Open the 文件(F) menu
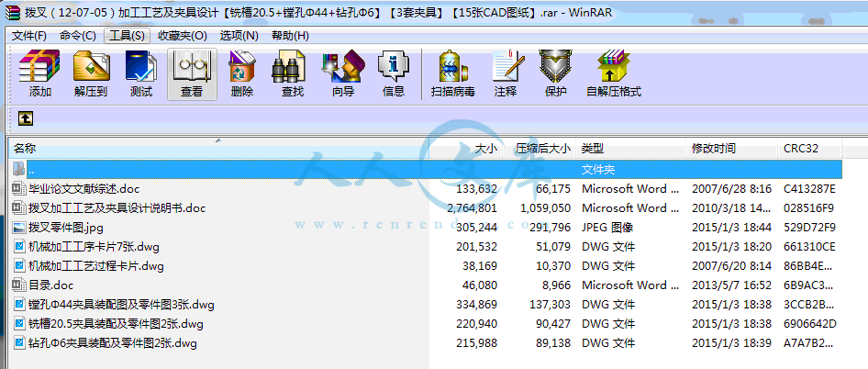Image resolution: width=868 pixels, height=369 pixels. click(x=29, y=36)
